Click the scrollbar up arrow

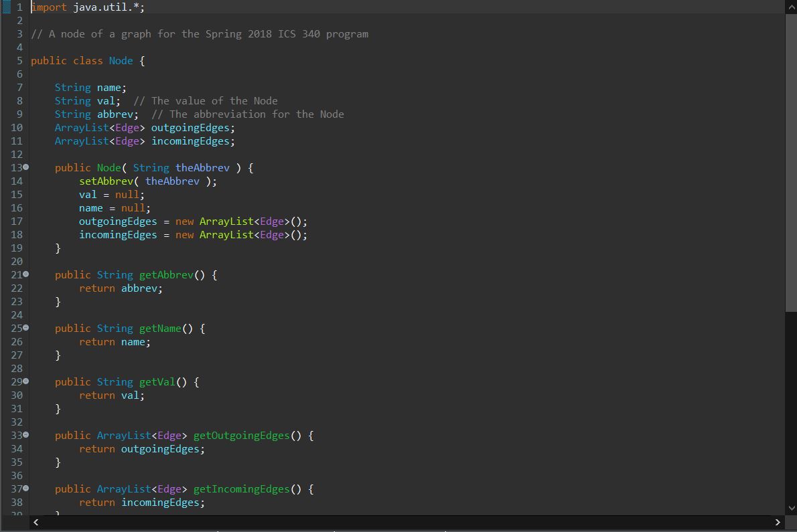[x=791, y=5]
